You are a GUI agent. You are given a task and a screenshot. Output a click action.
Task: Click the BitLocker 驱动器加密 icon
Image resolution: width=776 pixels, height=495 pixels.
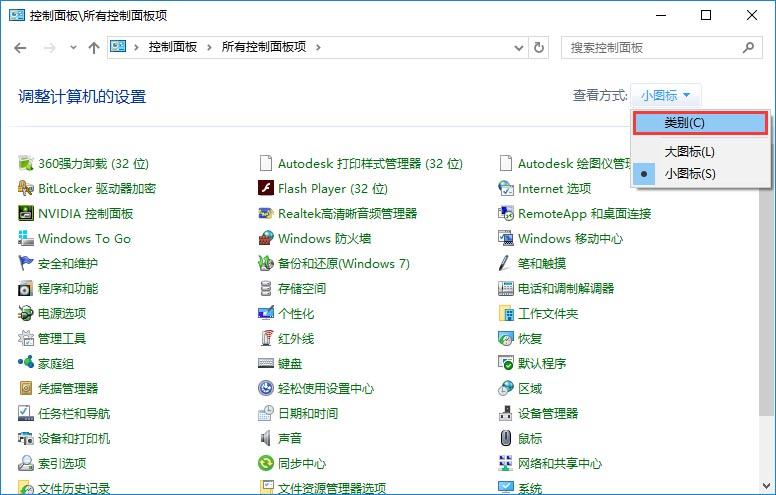coord(25,188)
